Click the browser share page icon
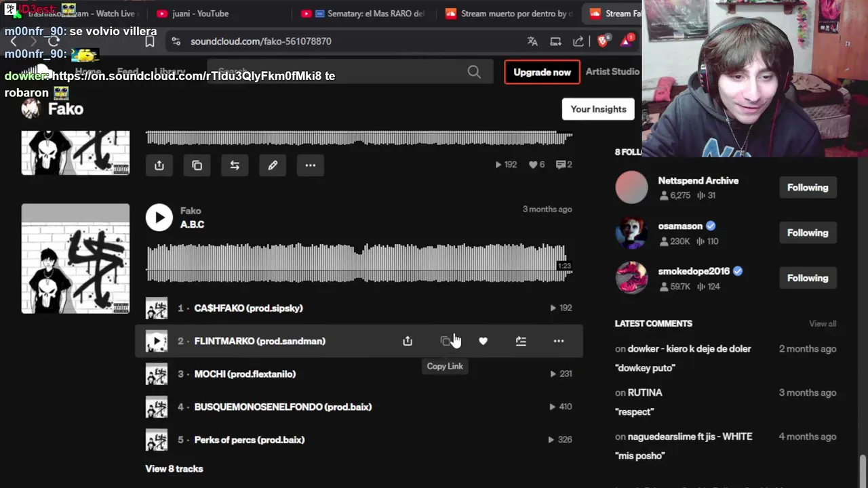Image resolution: width=868 pixels, height=488 pixels. [x=578, y=41]
